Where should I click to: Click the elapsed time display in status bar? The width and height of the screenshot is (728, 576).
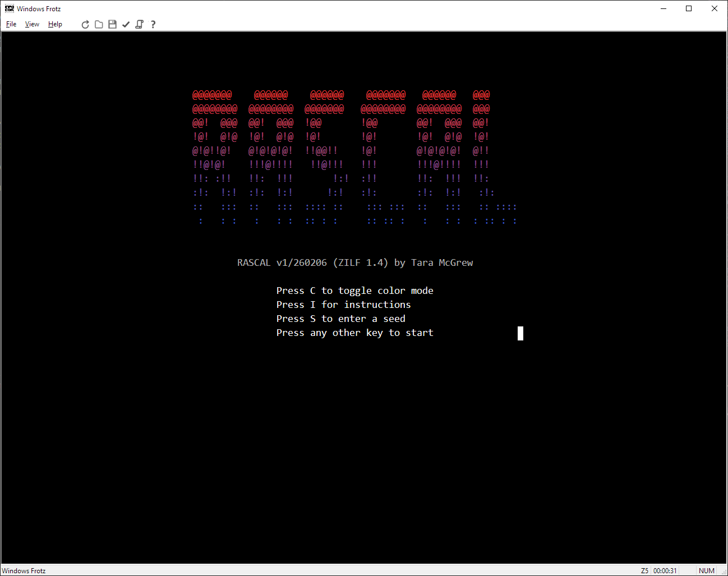click(x=665, y=570)
